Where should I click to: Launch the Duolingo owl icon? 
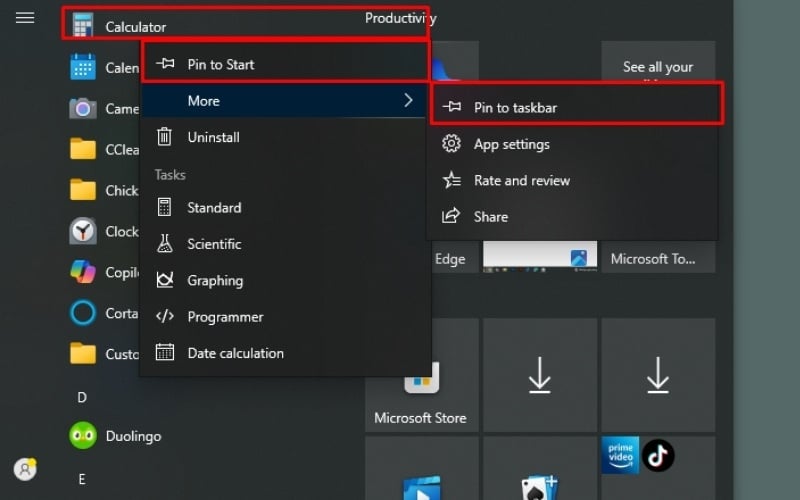pyautogui.click(x=83, y=436)
